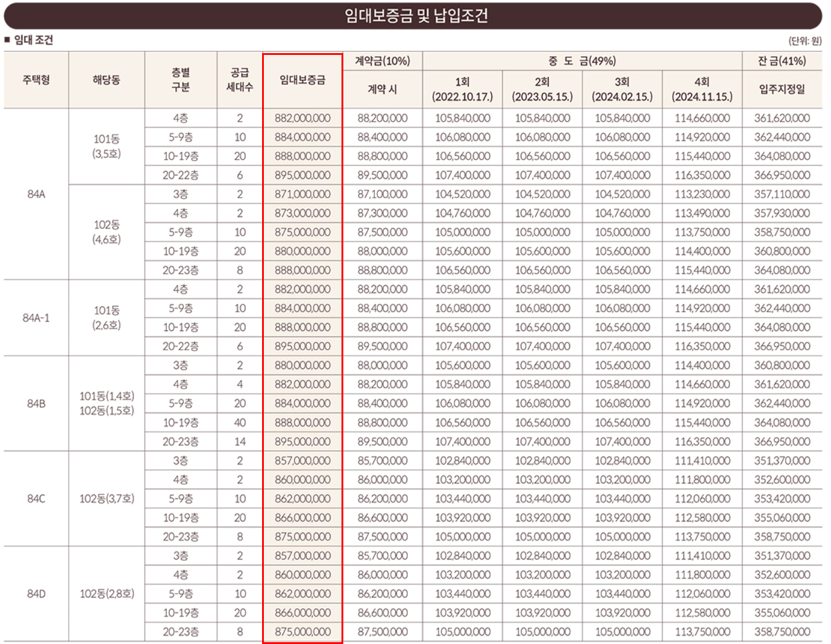Select 84A 101동 4층 floor label
831x644 pixels.
(180, 118)
